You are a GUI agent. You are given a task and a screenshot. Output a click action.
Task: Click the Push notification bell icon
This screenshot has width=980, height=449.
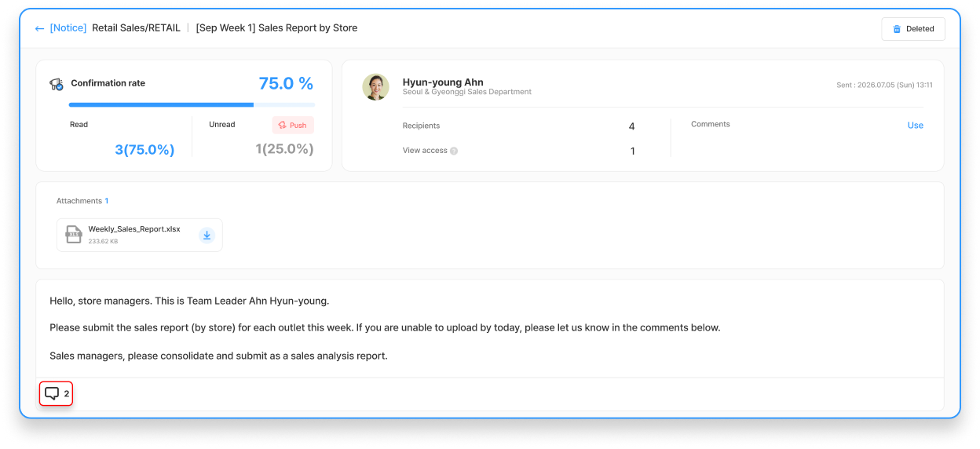(282, 126)
